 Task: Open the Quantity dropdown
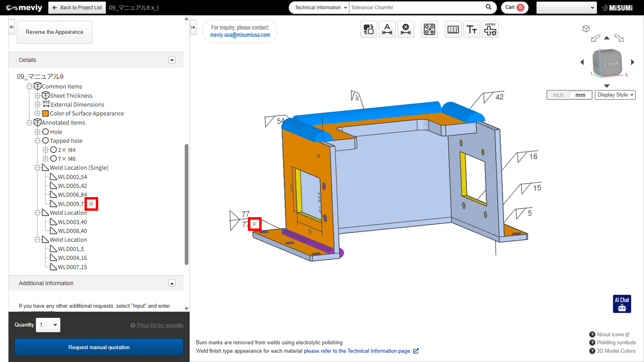tap(48, 325)
